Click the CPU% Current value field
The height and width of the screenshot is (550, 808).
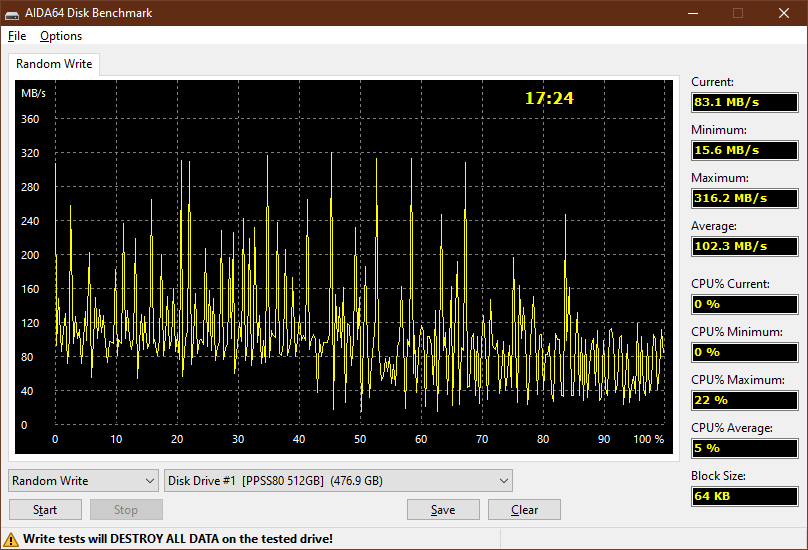point(745,305)
